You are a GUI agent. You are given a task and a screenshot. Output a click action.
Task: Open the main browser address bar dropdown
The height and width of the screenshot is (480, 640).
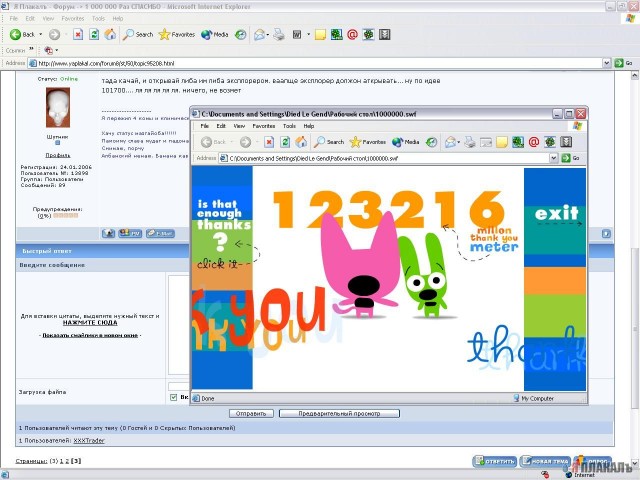(607, 63)
